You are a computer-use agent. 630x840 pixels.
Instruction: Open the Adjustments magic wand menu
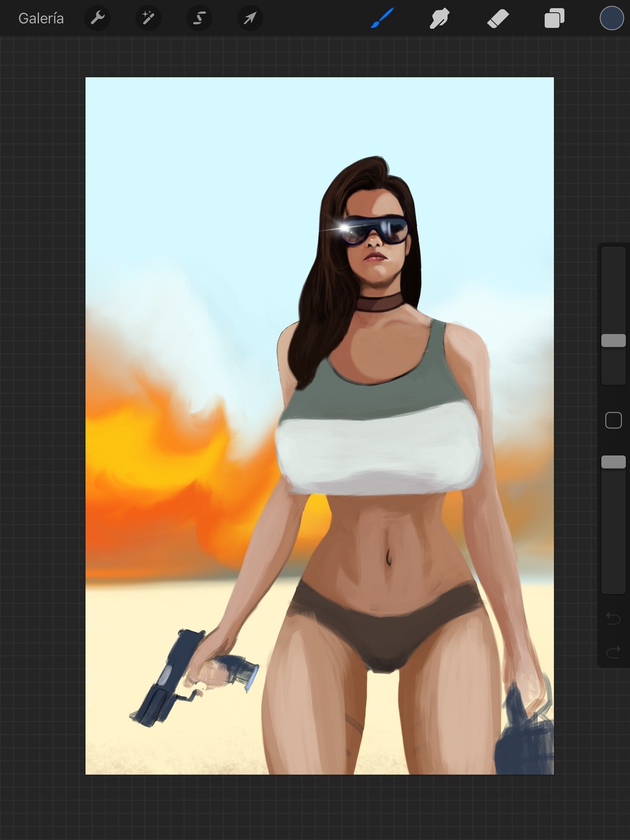click(149, 18)
